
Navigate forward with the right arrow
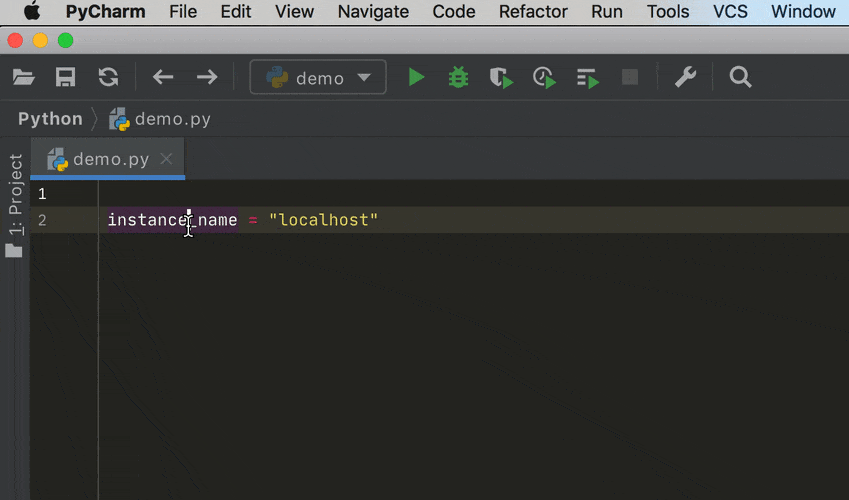coord(207,78)
